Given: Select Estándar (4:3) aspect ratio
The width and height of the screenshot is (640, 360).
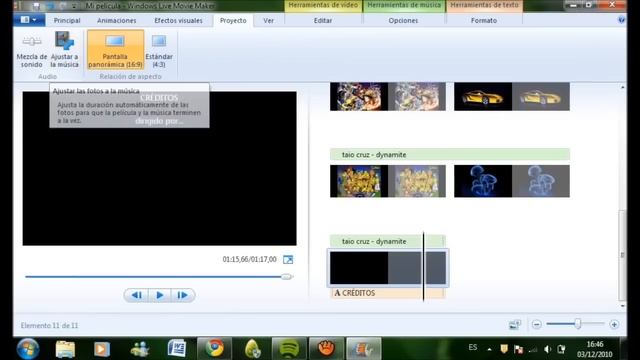Looking at the screenshot, I should tap(159, 50).
